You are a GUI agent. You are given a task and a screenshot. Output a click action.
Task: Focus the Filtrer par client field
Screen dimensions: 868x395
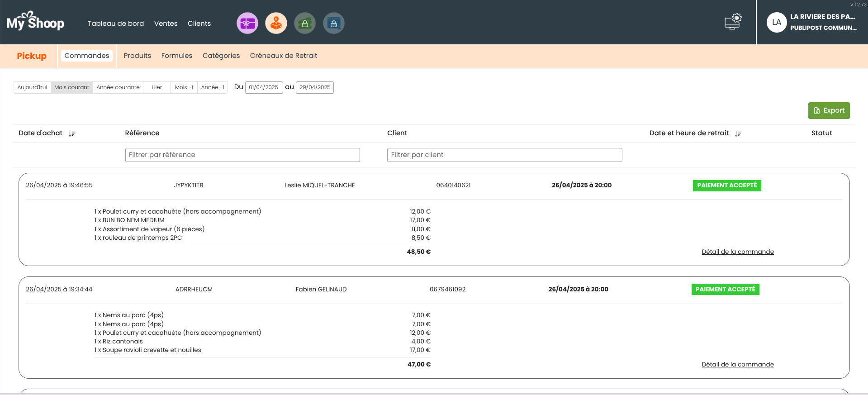(x=505, y=155)
